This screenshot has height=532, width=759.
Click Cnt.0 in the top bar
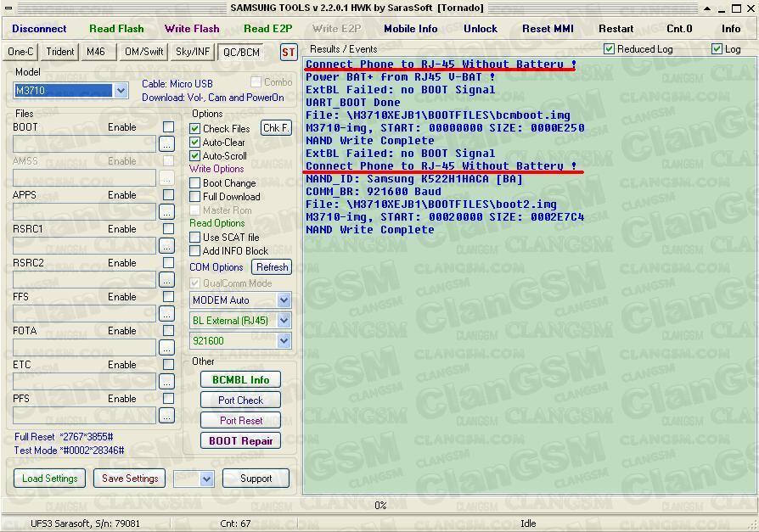point(679,29)
